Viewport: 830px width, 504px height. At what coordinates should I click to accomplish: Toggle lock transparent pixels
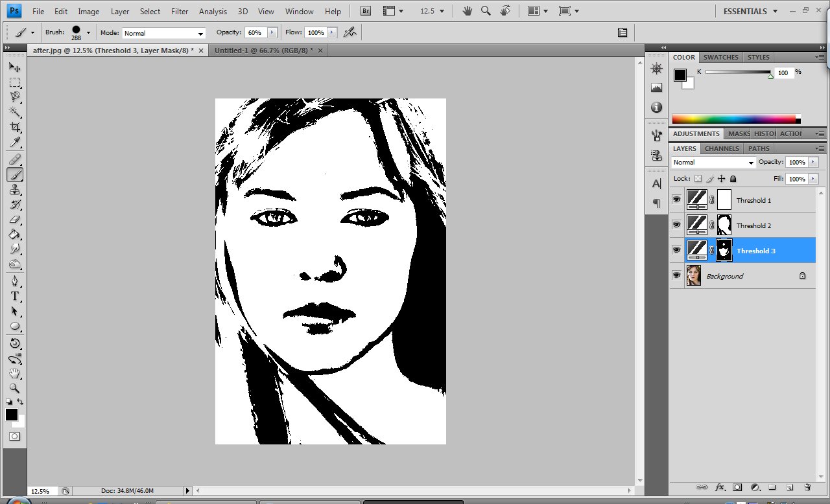point(698,179)
